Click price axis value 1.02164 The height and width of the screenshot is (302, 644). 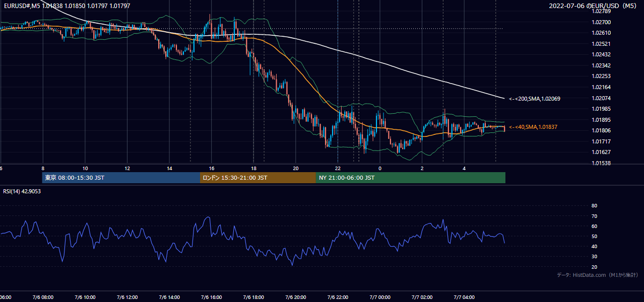click(x=601, y=87)
